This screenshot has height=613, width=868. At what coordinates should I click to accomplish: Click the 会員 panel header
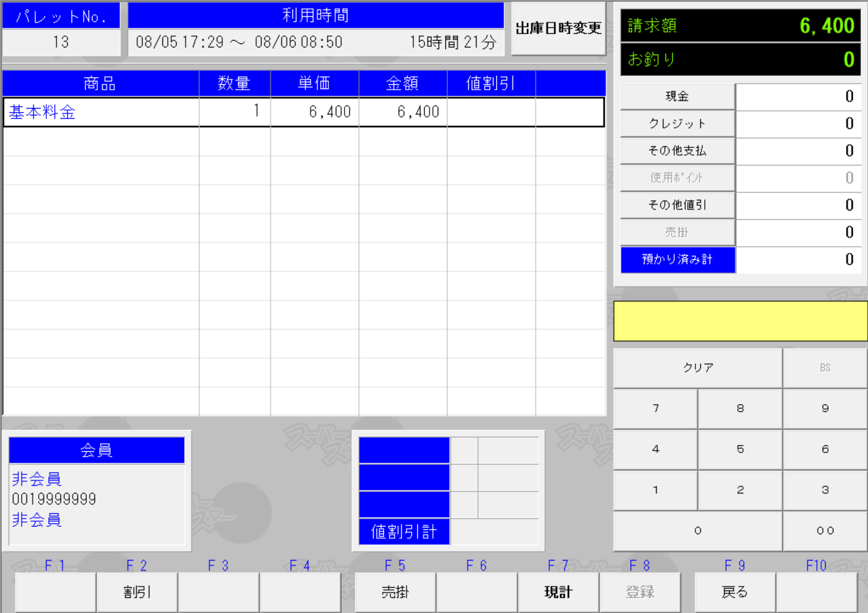point(97,450)
